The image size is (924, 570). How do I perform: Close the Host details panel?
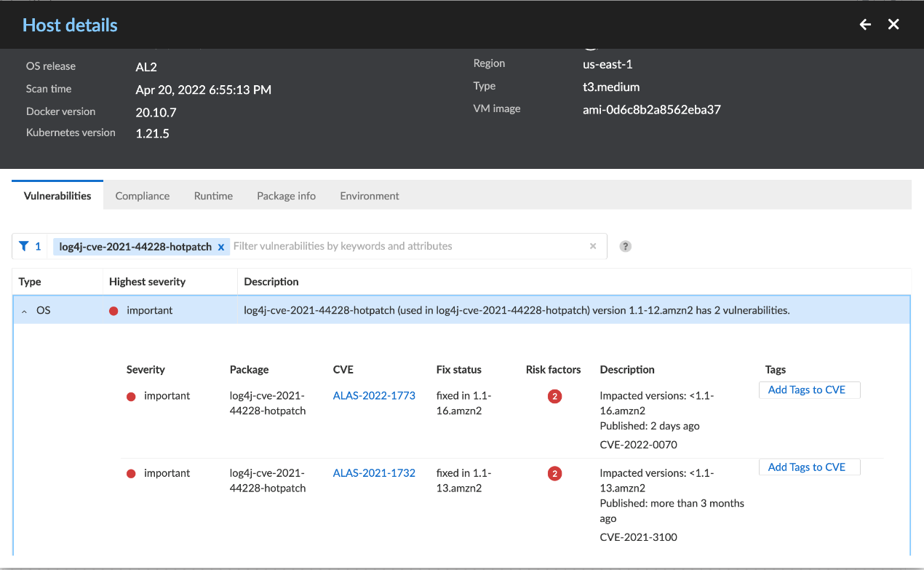click(893, 25)
